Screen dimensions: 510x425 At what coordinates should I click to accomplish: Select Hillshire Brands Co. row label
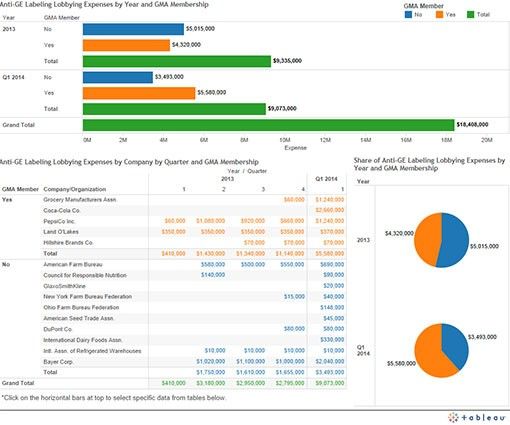pos(68,243)
